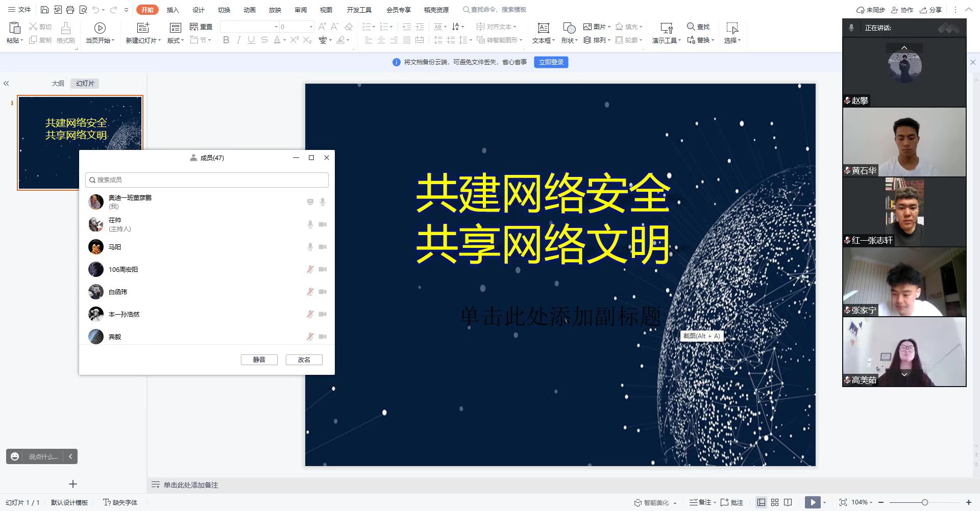Switch to slide sorter grid view
This screenshot has width=980, height=511.
coord(775,502)
